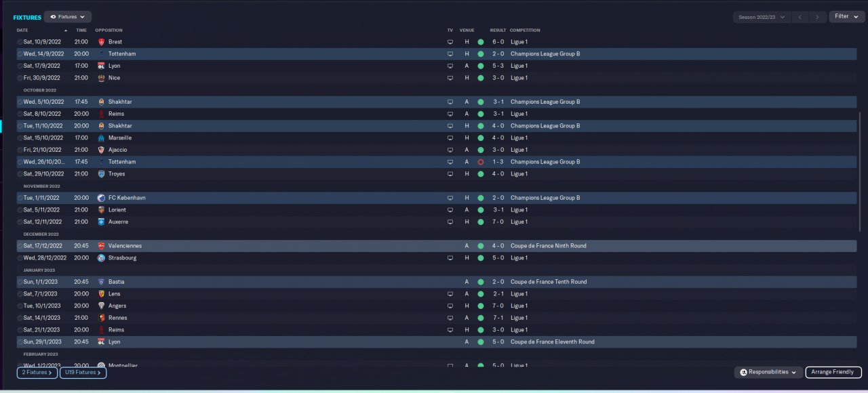Click the Brest club badge
Image resolution: width=868 pixels, height=393 pixels.
[x=101, y=42]
